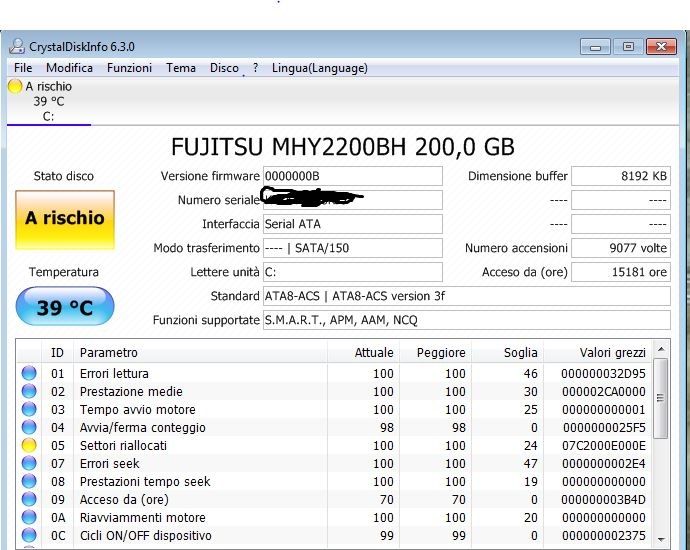Screen dimensions: 690x550
Task: Click the SMART list scrollbar thumb
Action: click(x=661, y=398)
